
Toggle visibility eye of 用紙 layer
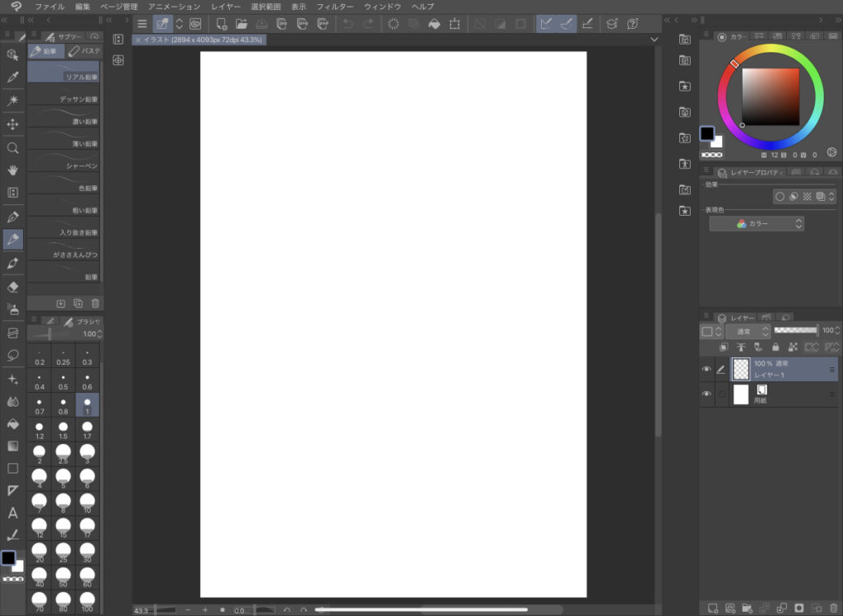coord(706,394)
